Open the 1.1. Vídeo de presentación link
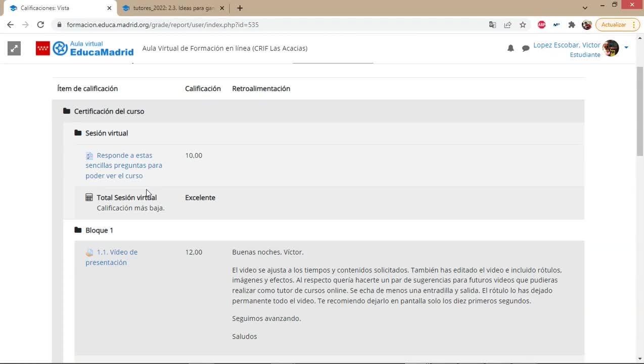This screenshot has width=644, height=364. point(112,257)
